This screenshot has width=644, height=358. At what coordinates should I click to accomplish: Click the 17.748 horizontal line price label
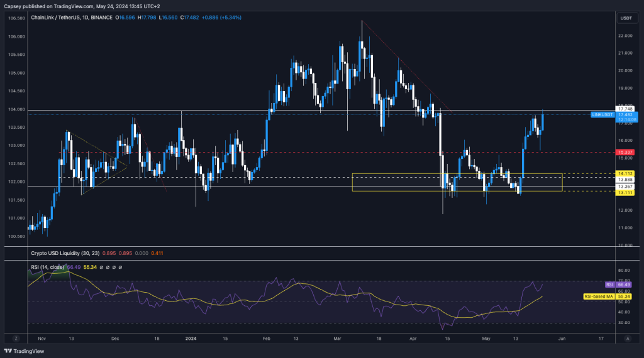click(x=625, y=109)
